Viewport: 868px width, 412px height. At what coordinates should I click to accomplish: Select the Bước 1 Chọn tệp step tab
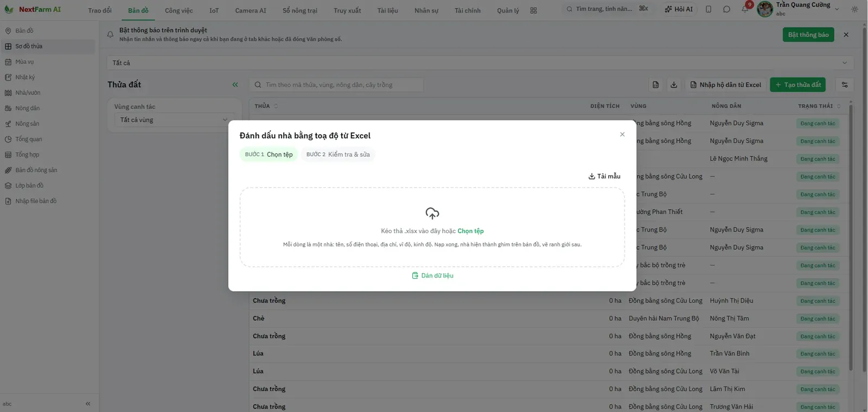269,154
